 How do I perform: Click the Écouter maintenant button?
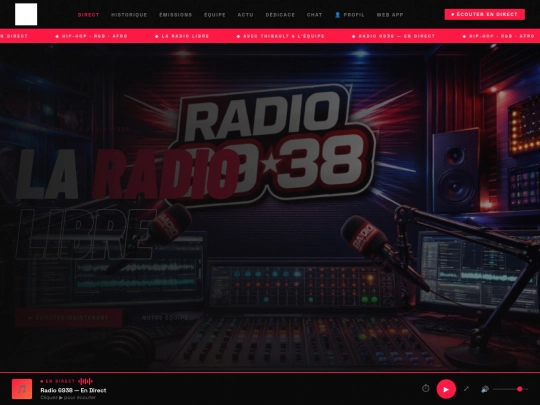[69, 318]
